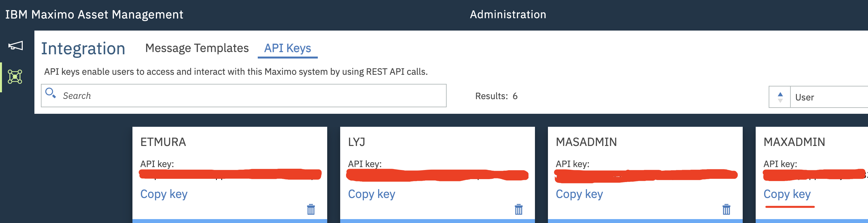Select the Integration network sidebar icon
The image size is (868, 223).
15,77
